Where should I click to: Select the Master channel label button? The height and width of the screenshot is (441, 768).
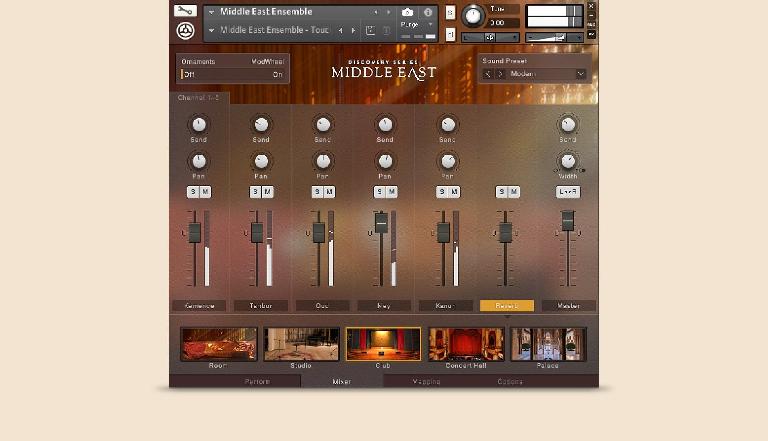pos(569,306)
